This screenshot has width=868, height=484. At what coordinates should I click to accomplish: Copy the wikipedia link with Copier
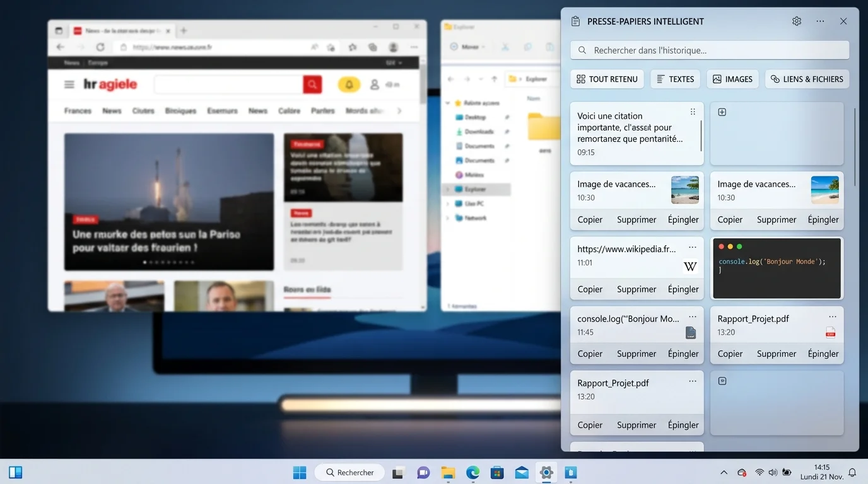tap(590, 289)
